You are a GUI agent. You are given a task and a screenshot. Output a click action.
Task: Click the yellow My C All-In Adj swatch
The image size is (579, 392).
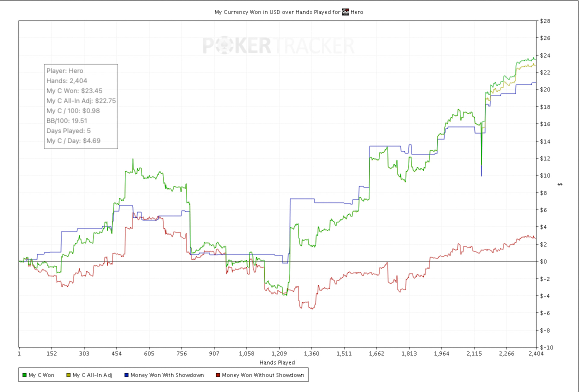[68, 375]
